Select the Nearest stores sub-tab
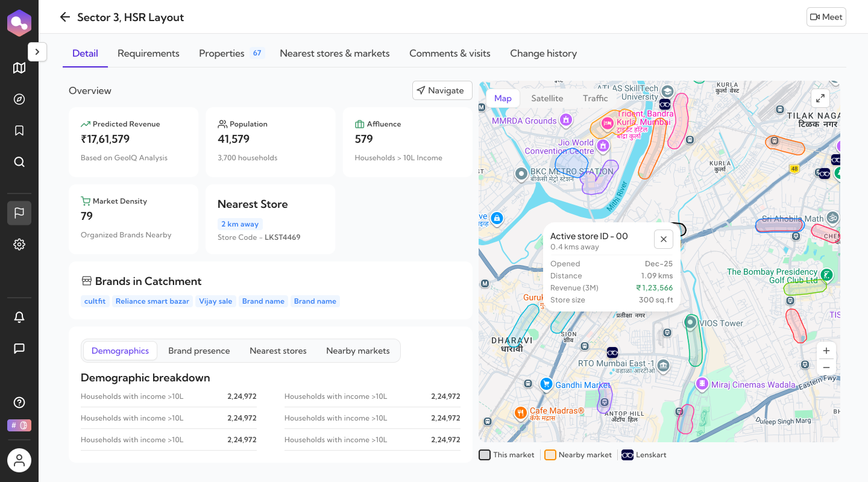Screen dimensions: 868x482 coord(278,351)
